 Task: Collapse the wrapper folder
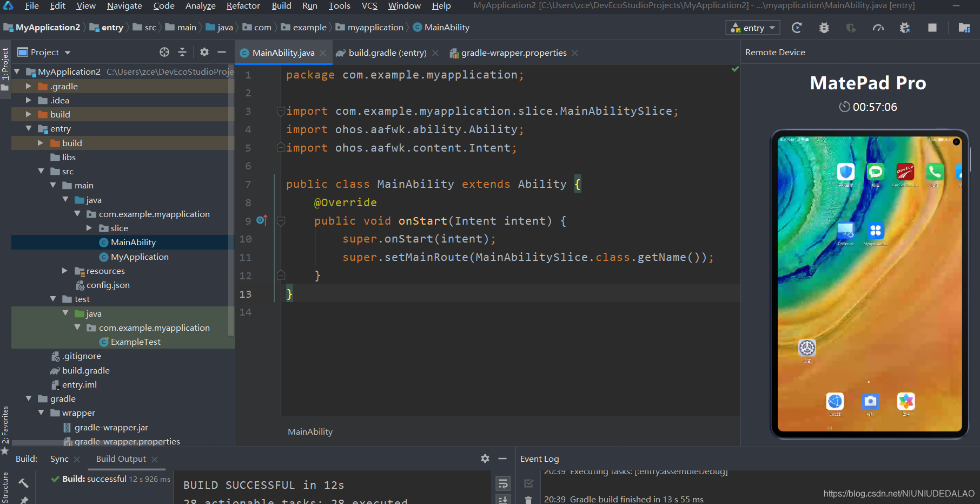[x=41, y=413]
